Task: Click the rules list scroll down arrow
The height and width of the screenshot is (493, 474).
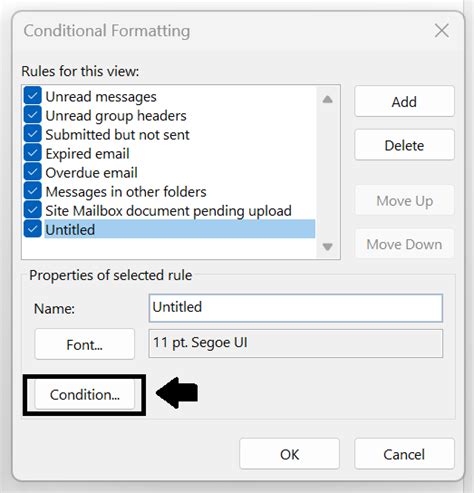Action: coord(328,247)
